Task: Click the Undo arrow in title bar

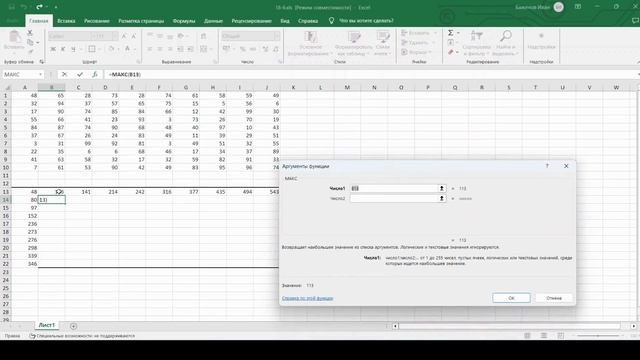Action: pyautogui.click(x=24, y=7)
